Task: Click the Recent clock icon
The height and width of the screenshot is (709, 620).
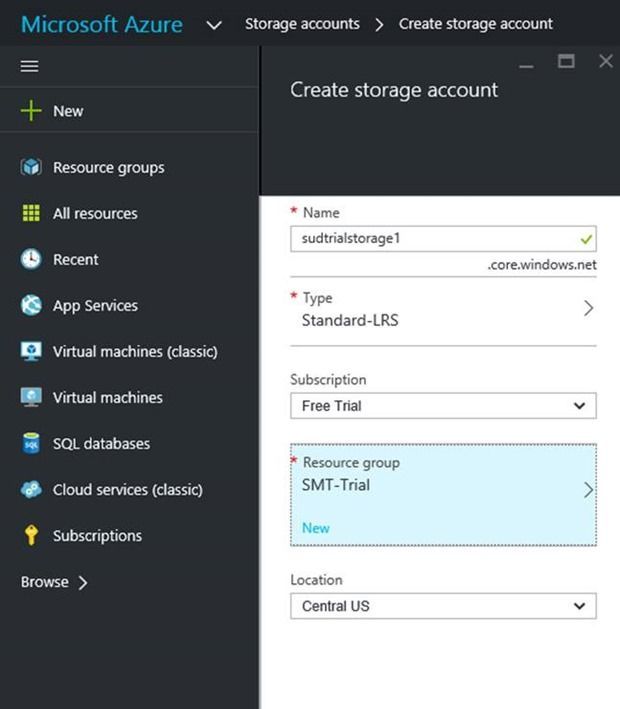Action: click(31, 259)
